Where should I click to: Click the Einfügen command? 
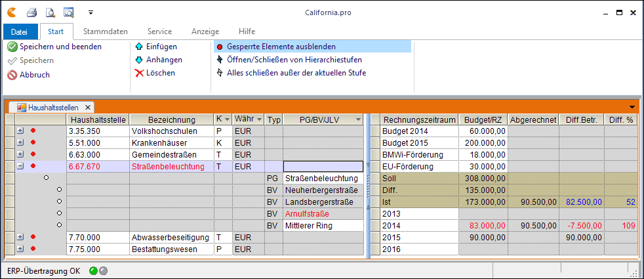(156, 47)
